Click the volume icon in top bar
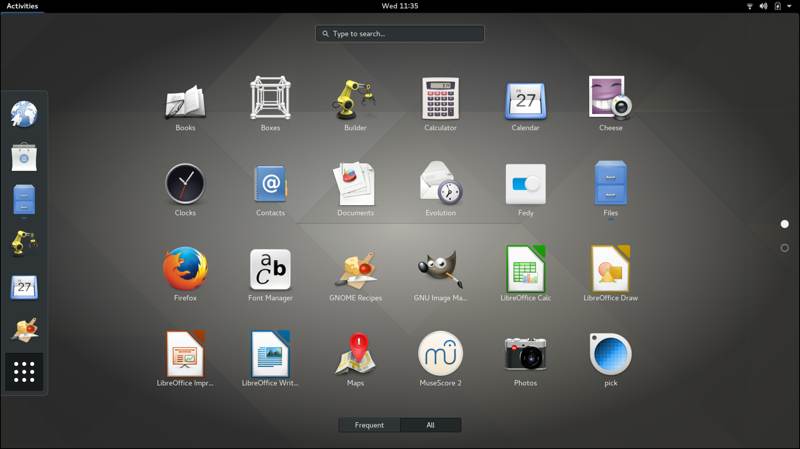The width and height of the screenshot is (800, 449). [x=763, y=6]
